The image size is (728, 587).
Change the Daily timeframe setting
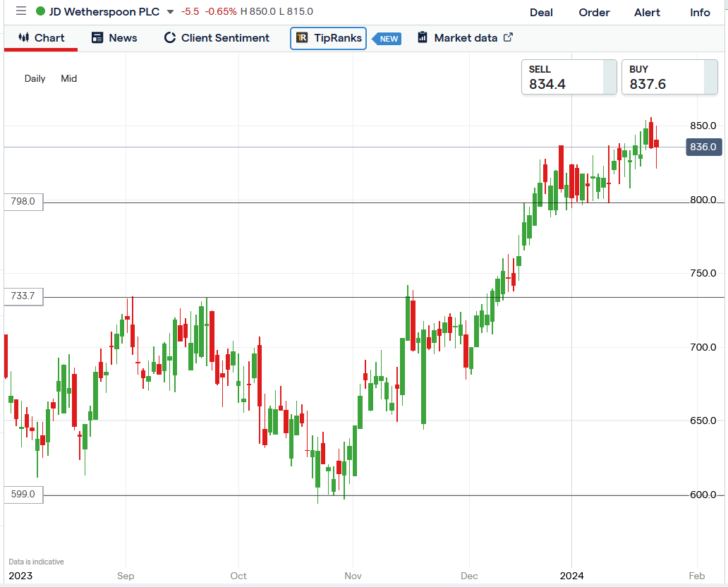[35, 78]
